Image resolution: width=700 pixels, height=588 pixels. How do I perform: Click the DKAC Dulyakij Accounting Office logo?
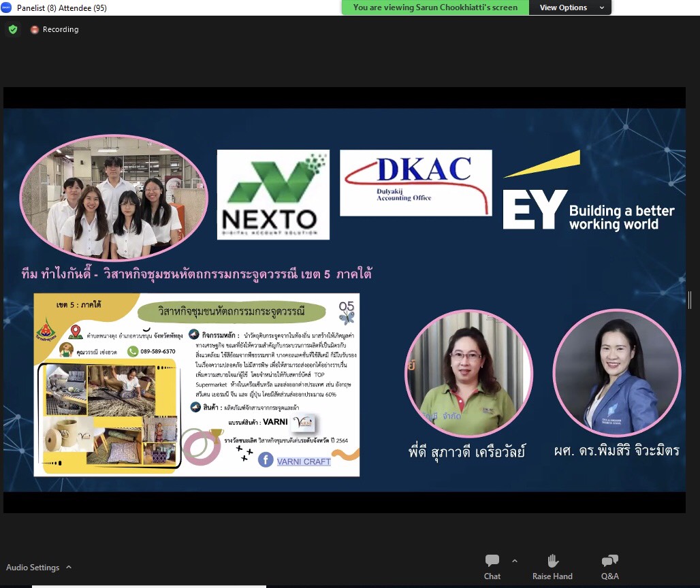[x=415, y=183]
